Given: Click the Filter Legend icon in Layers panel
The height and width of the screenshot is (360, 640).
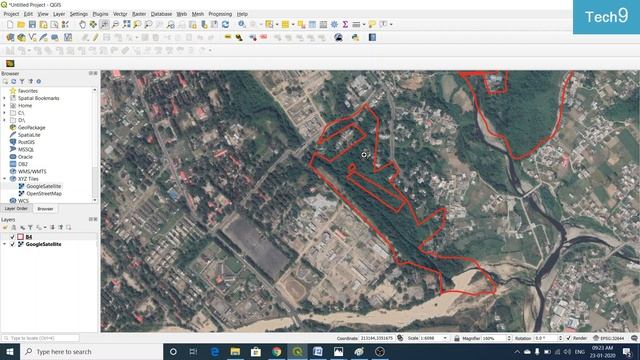Looking at the screenshot, I should coord(30,227).
